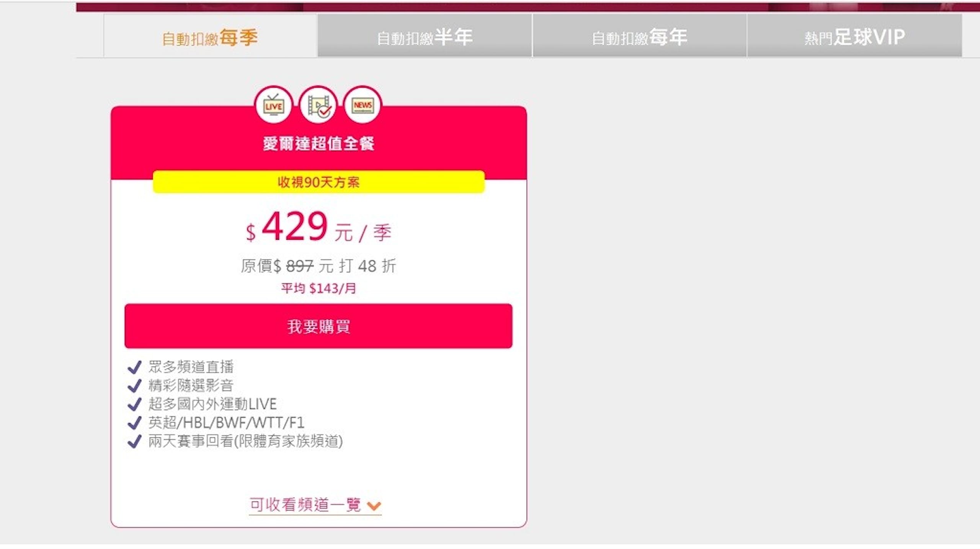
Task: Click the original price 897 strikethrough text
Action: [x=300, y=266]
